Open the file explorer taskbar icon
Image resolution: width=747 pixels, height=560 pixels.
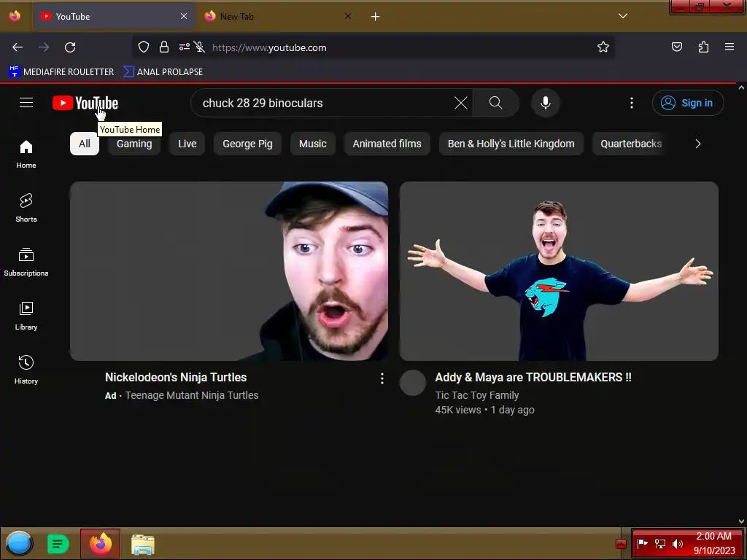[x=143, y=544]
